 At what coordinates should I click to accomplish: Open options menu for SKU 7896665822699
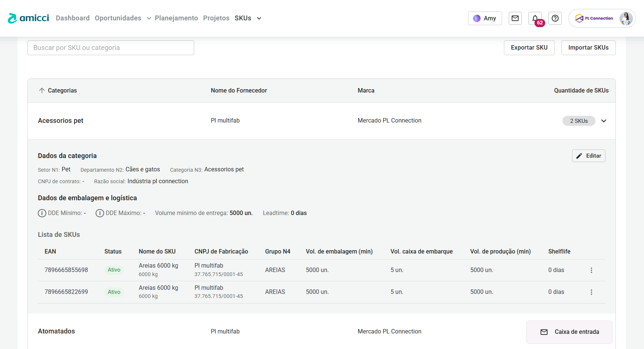tap(591, 292)
